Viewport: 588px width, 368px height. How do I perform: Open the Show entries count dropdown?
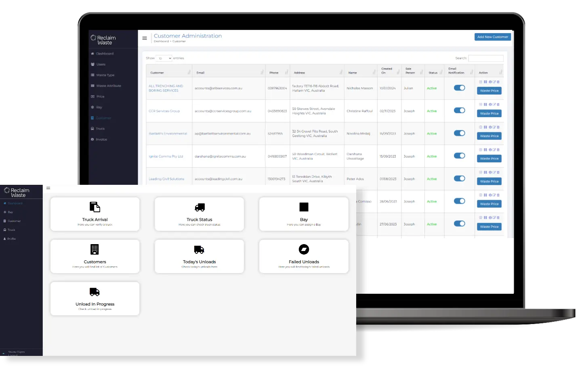point(164,58)
